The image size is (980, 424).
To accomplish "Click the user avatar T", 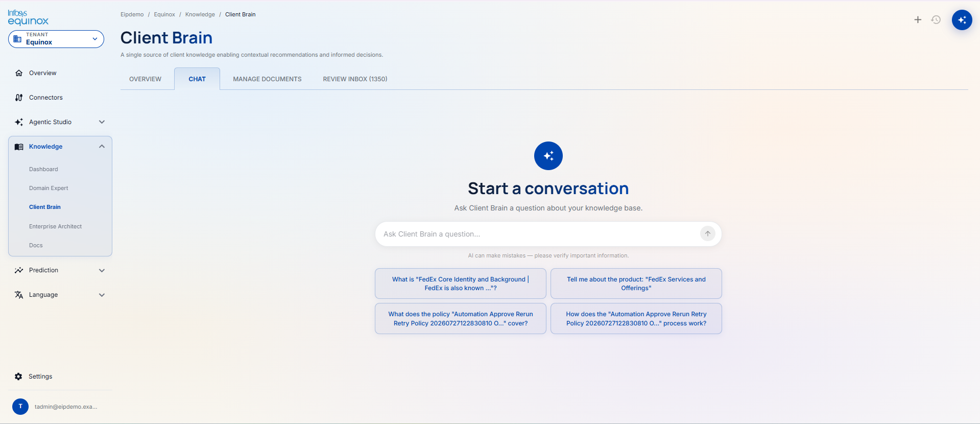I will click(x=20, y=407).
